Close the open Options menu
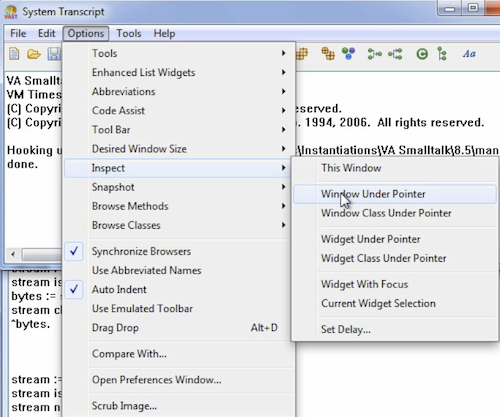The width and height of the screenshot is (500, 417). [x=86, y=33]
